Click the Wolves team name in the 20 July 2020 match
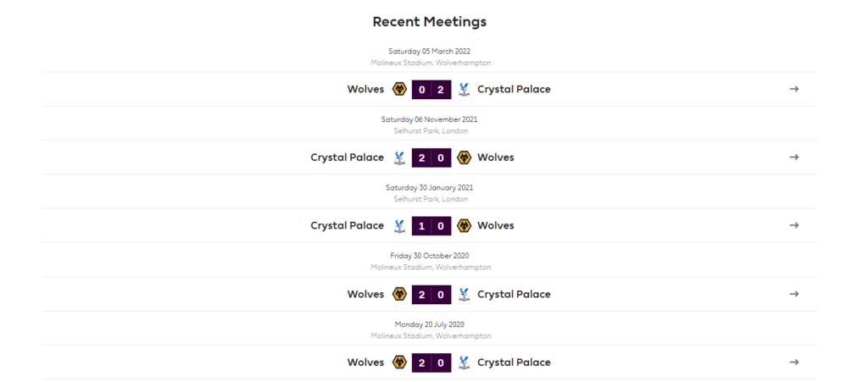 click(365, 363)
